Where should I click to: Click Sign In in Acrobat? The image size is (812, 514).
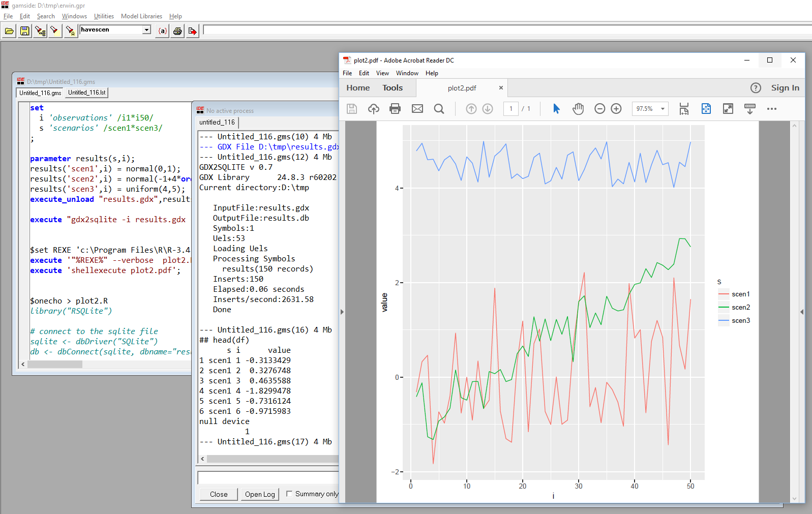(785, 88)
